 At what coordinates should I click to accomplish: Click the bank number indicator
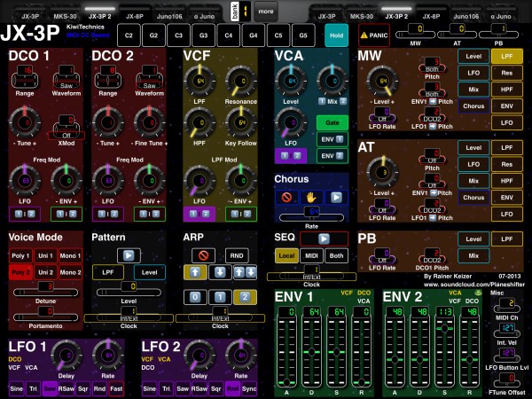pos(246,12)
